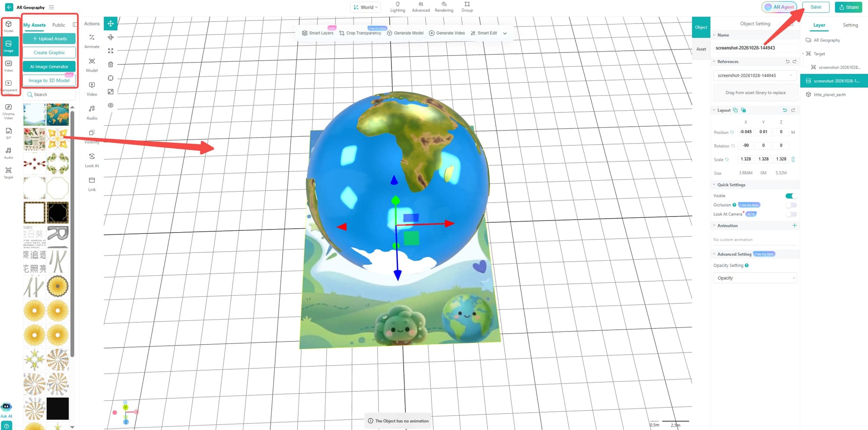Image resolution: width=868 pixels, height=430 pixels.
Task: Reset Scale values
Action: coord(727,160)
